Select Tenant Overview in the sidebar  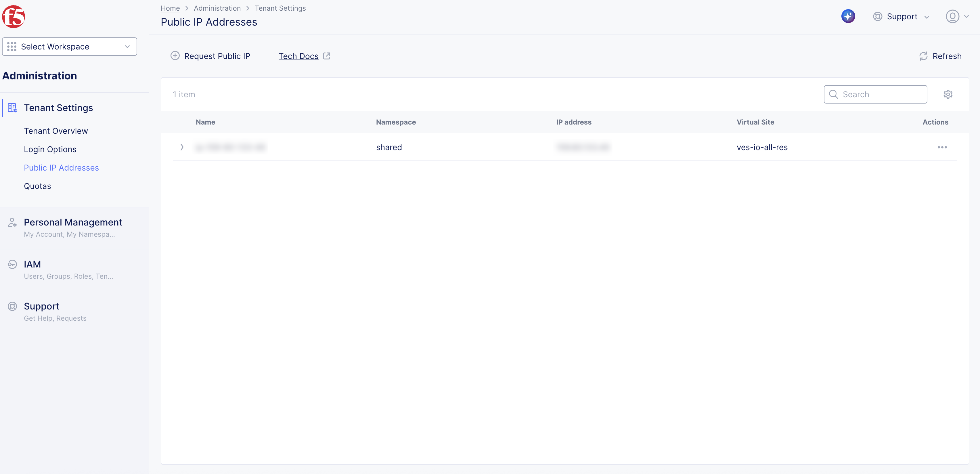55,131
